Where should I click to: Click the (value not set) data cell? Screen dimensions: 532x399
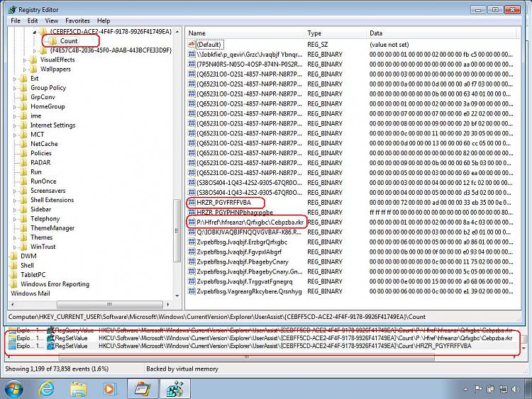click(389, 45)
